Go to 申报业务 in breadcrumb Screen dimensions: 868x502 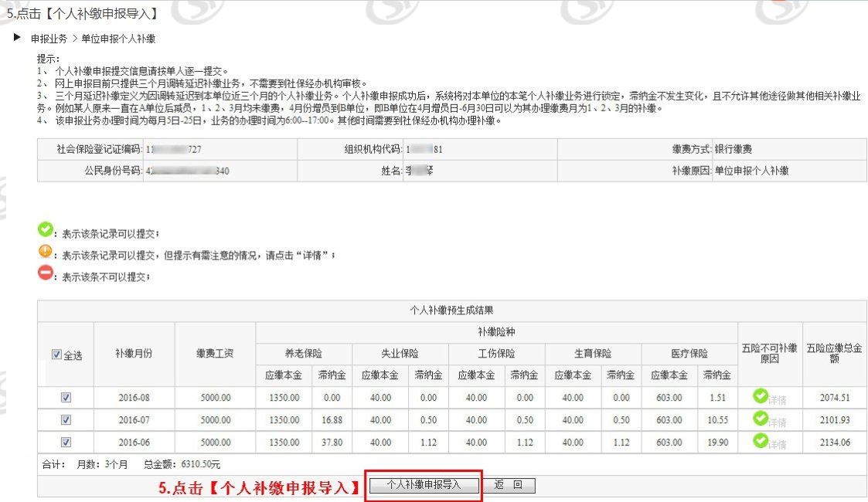tap(49, 39)
